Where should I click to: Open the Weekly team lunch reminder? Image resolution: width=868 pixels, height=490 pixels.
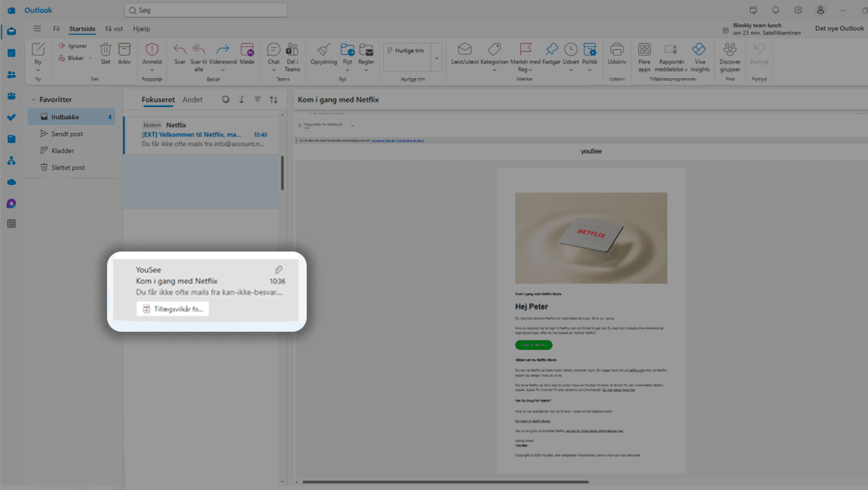coord(762,28)
